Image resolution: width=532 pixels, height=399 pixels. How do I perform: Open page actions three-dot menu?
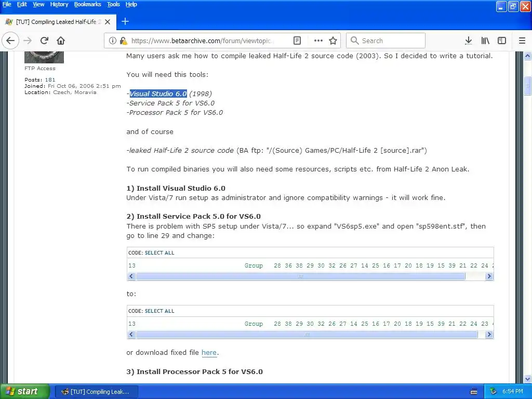tap(318, 41)
